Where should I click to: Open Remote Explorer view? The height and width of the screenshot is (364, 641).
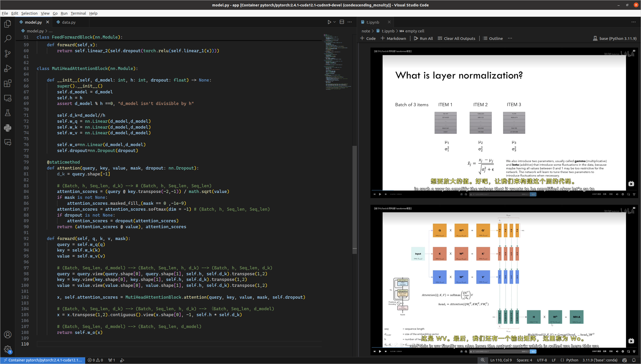(8, 98)
